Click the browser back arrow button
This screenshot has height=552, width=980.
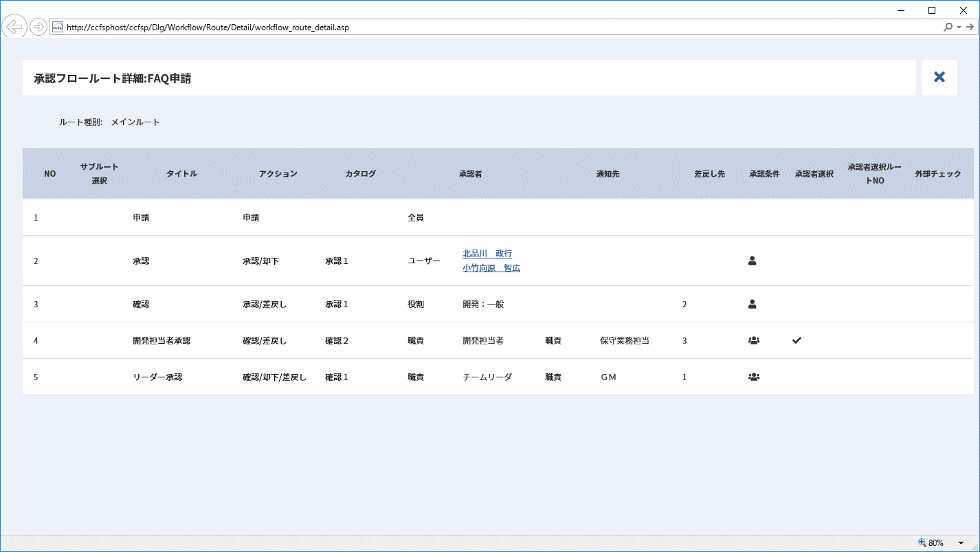[14, 27]
